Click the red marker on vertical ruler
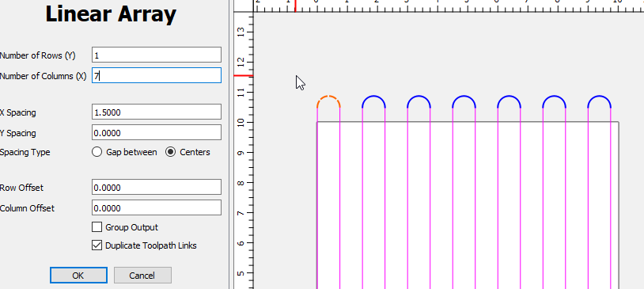Viewport: 644px width, 289px height. tap(244, 76)
